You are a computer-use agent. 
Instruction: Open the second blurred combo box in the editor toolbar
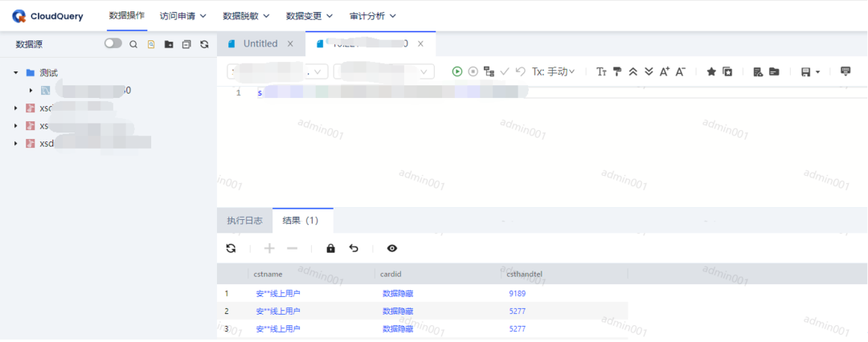[x=383, y=72]
